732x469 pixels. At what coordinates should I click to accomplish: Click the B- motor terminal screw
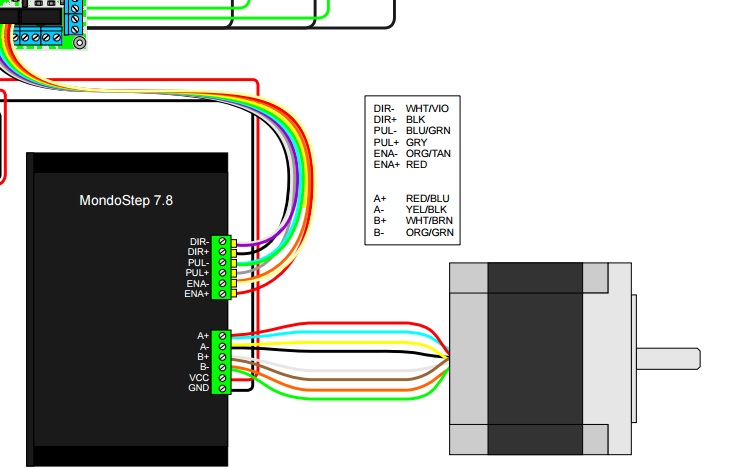tap(221, 367)
